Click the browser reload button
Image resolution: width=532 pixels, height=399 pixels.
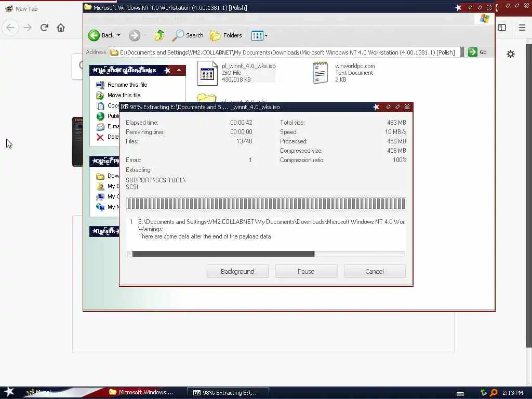(44, 28)
